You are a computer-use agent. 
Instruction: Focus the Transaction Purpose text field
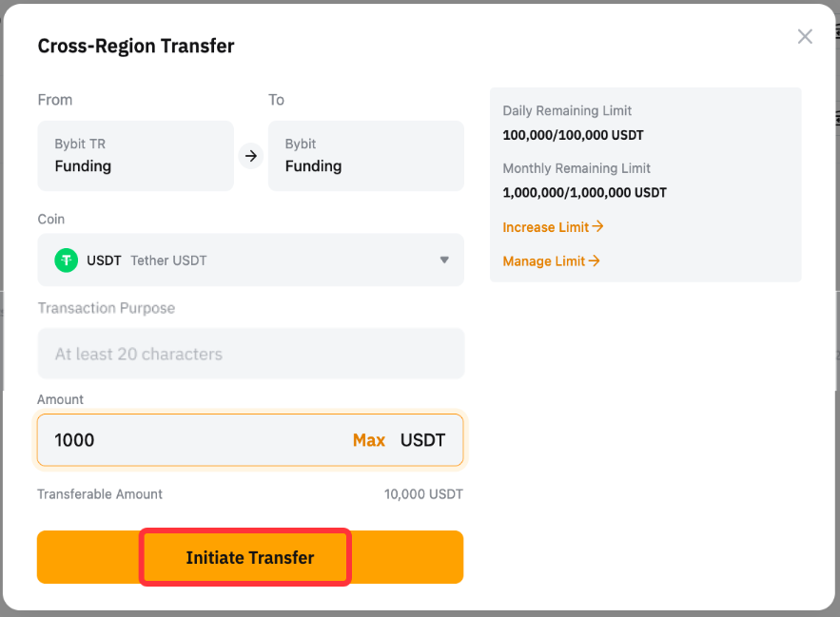pos(250,354)
